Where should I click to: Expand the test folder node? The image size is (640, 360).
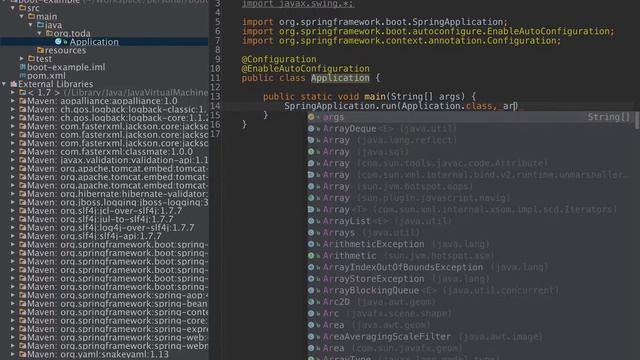pyautogui.click(x=22, y=59)
